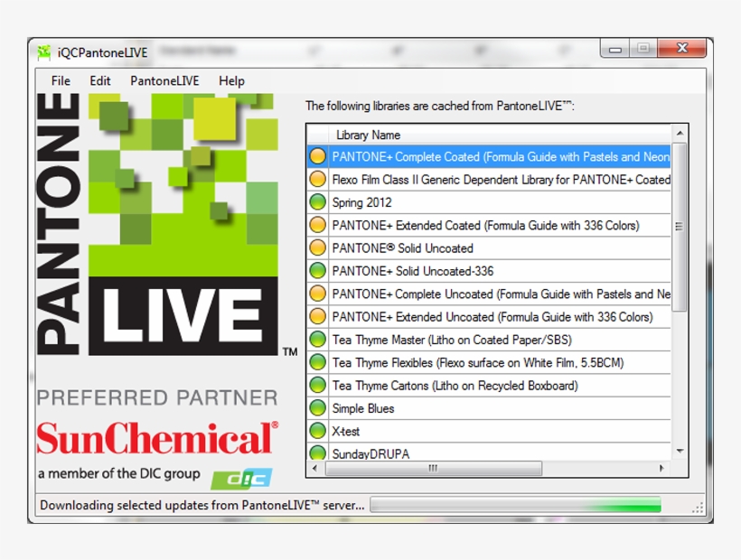Screen dimensions: 741x560
Task: Click the download progress bar
Action: (x=515, y=505)
